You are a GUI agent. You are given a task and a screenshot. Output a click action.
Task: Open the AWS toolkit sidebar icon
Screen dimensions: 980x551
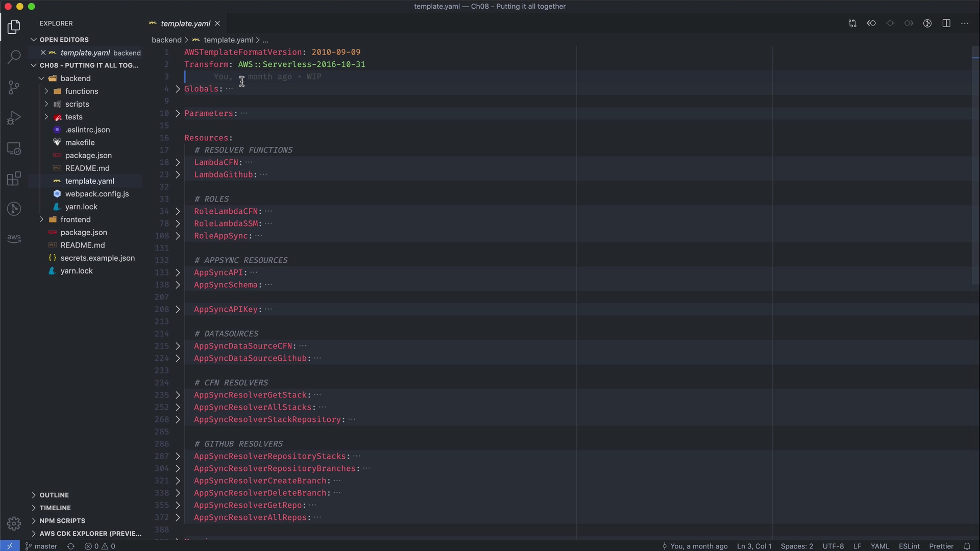click(14, 238)
